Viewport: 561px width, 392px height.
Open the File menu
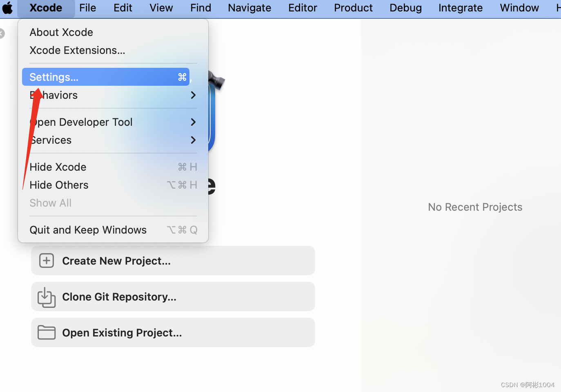[x=88, y=8]
